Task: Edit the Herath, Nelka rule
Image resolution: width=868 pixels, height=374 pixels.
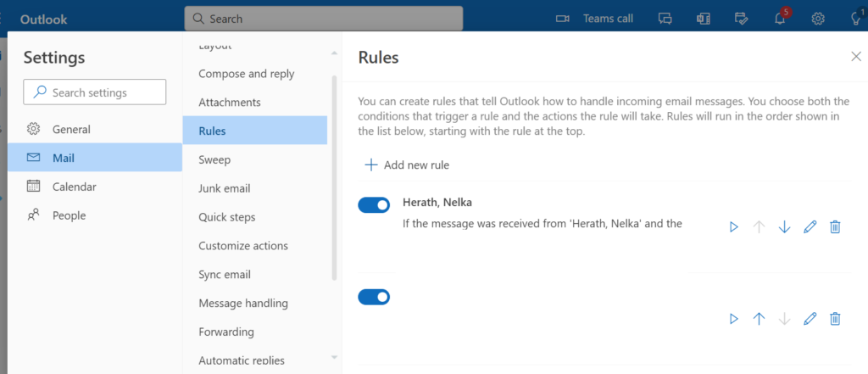Action: point(810,227)
